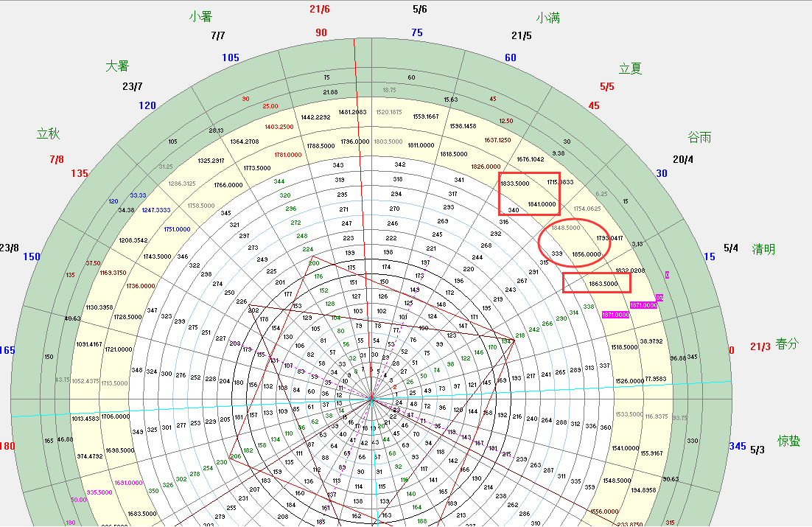Click the dark red value 1637.1250
Image resolution: width=812 pixels, height=527 pixels.
497,141
